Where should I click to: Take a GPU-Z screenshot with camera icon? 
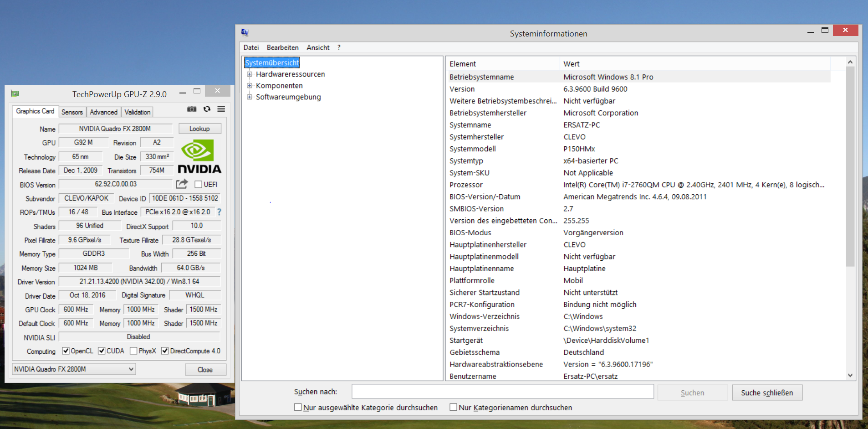[192, 109]
